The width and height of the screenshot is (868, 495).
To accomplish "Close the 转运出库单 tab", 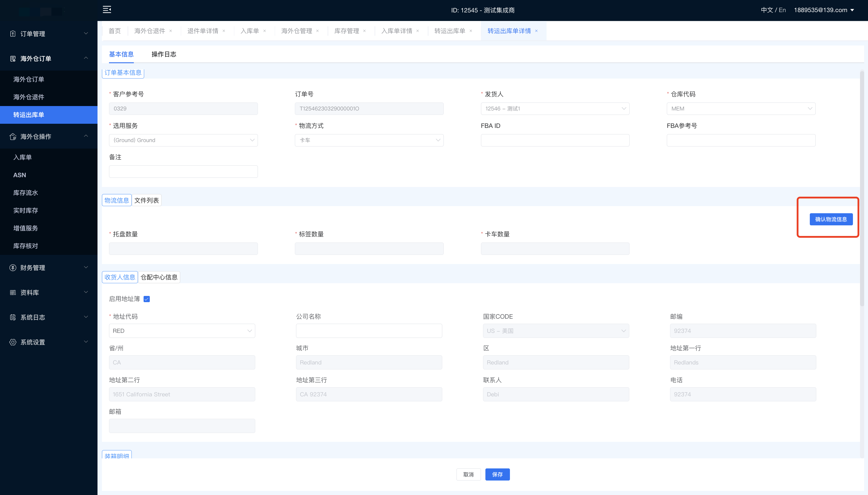I will 471,31.
